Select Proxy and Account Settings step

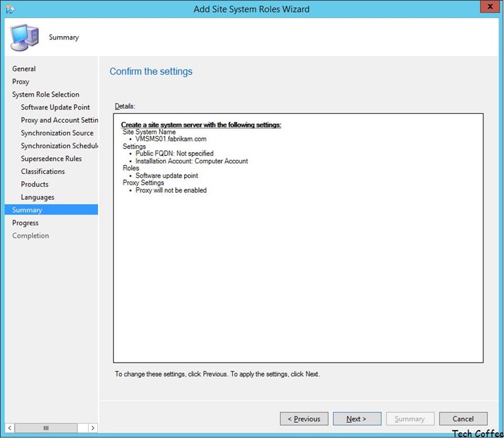(x=59, y=120)
